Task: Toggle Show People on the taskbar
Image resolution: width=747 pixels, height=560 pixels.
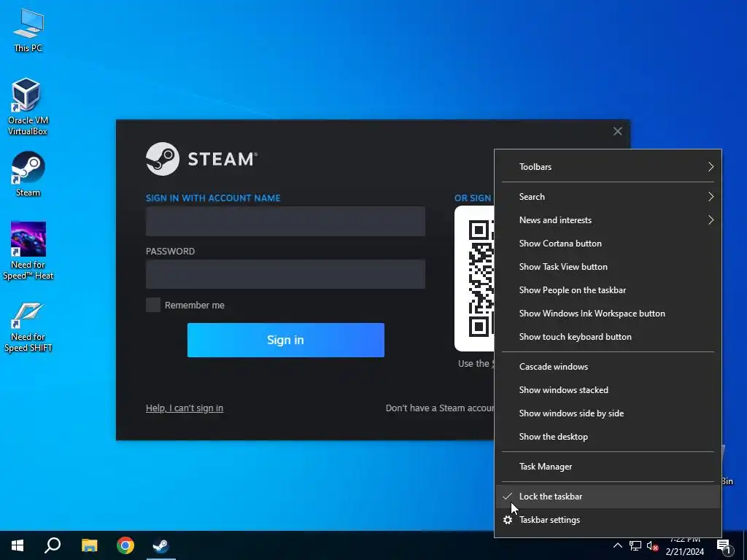Action: (x=608, y=290)
